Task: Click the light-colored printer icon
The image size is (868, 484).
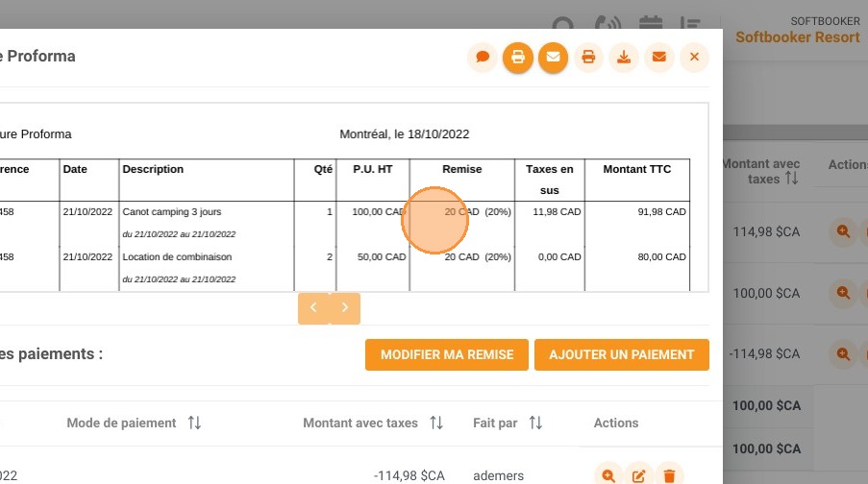Action: [588, 57]
